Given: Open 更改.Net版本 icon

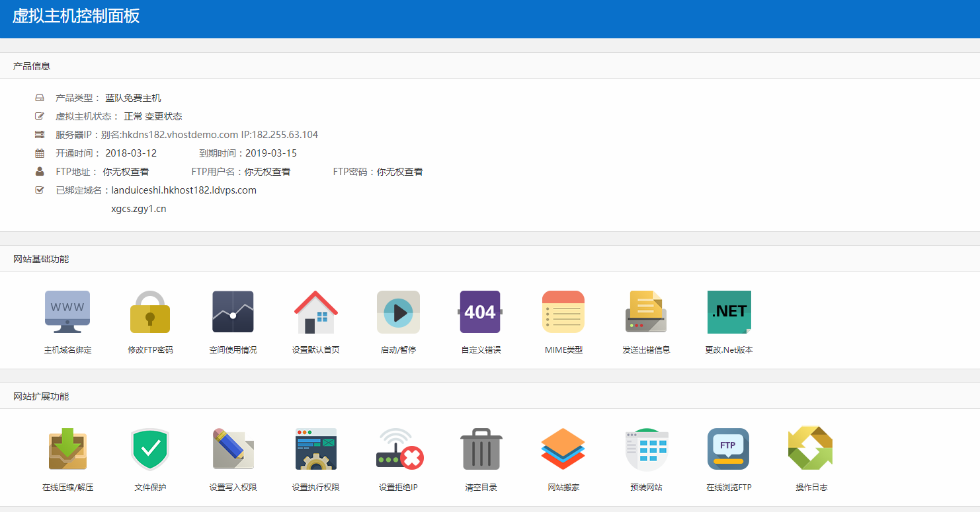Looking at the screenshot, I should point(729,312).
